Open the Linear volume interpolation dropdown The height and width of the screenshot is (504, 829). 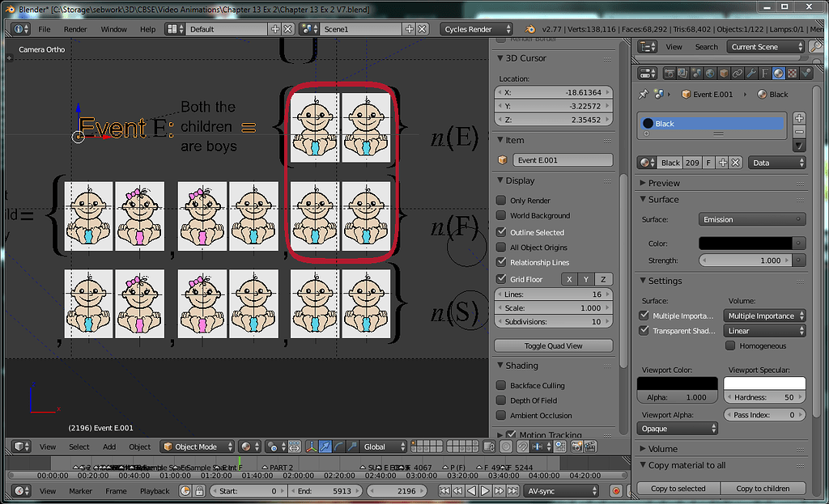[764, 331]
